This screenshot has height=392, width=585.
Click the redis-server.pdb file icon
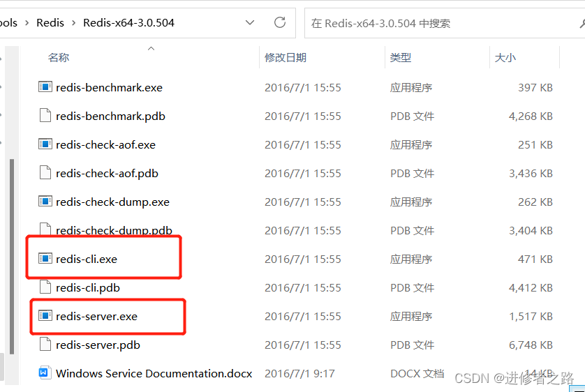(45, 345)
